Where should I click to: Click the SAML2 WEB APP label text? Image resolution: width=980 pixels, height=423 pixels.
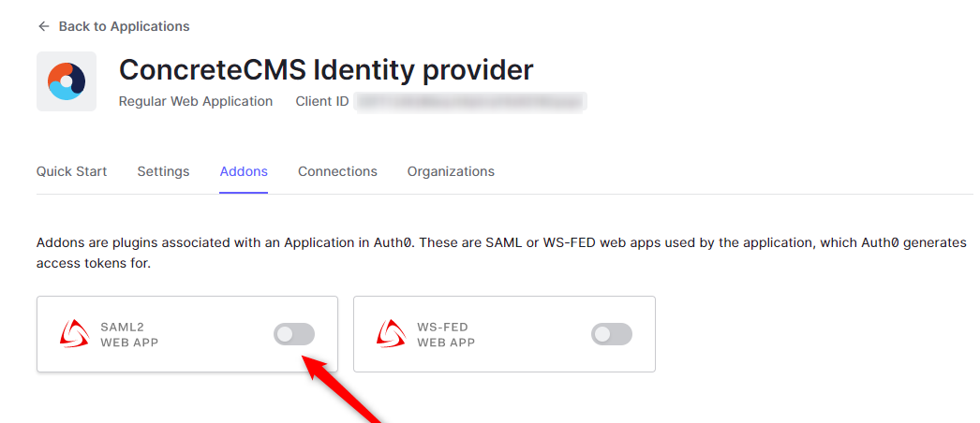coord(129,335)
